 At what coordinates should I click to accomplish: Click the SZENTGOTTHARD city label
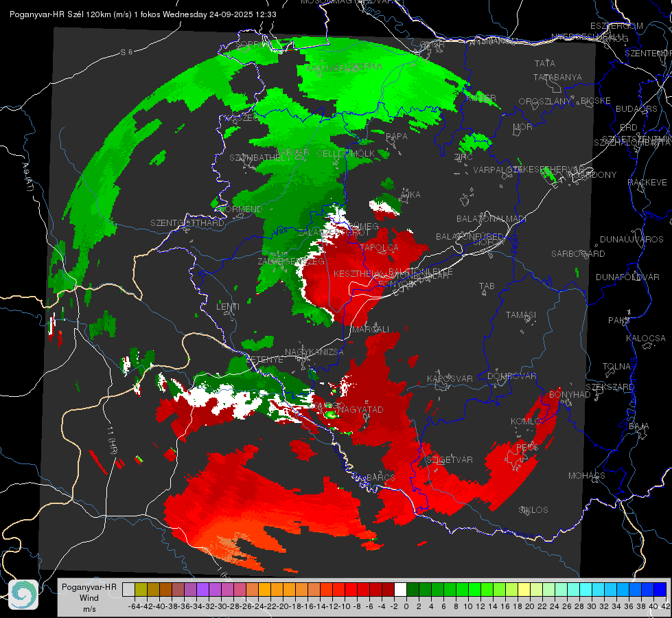[x=187, y=223]
